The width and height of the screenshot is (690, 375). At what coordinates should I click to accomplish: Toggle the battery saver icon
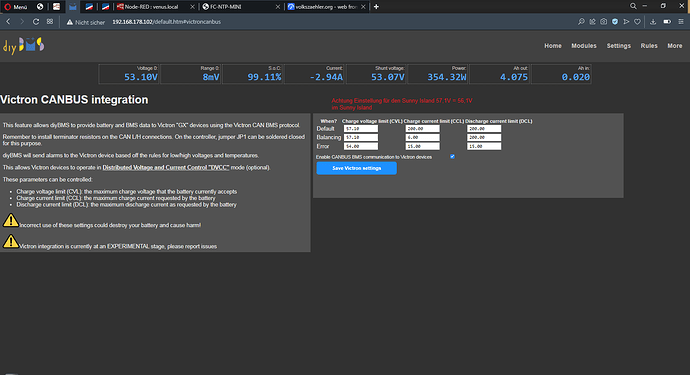[667, 22]
